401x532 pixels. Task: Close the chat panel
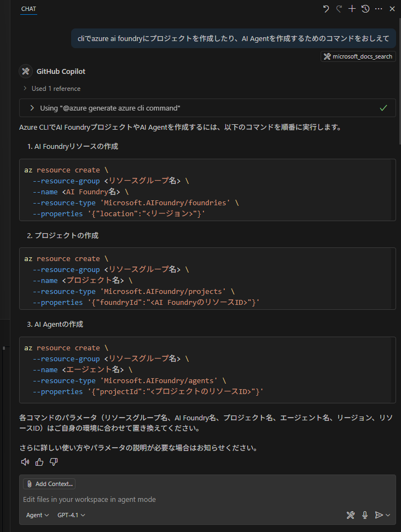point(392,9)
